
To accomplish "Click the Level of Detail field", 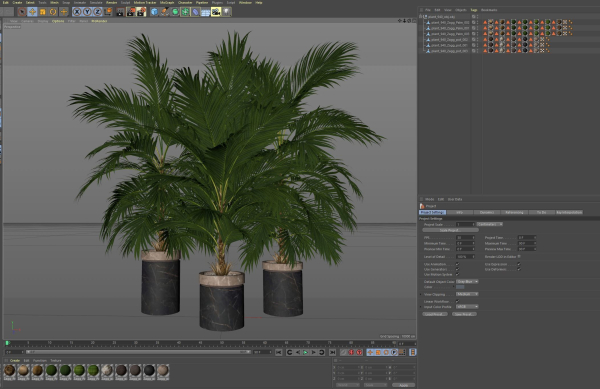I will (x=465, y=257).
